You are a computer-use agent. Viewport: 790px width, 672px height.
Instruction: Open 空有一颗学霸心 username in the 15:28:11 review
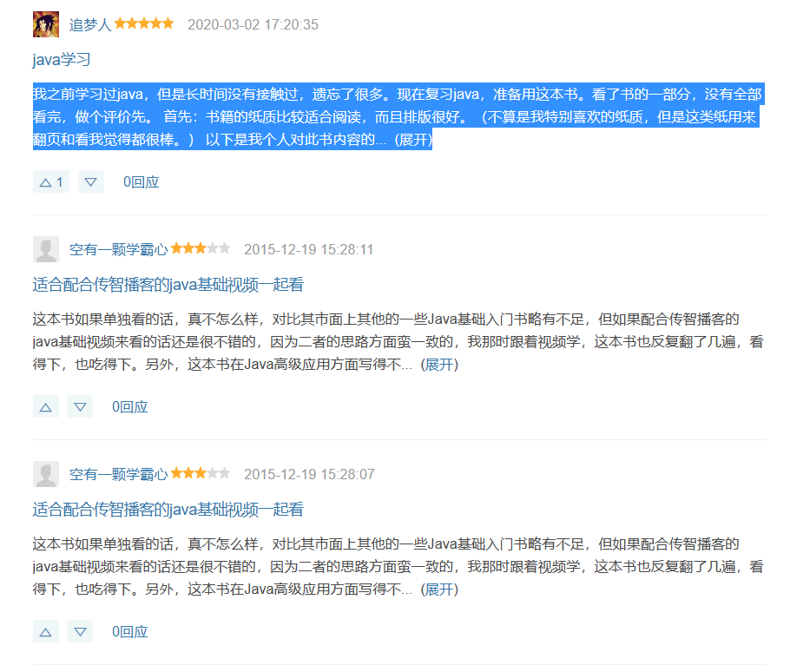pyautogui.click(x=118, y=249)
